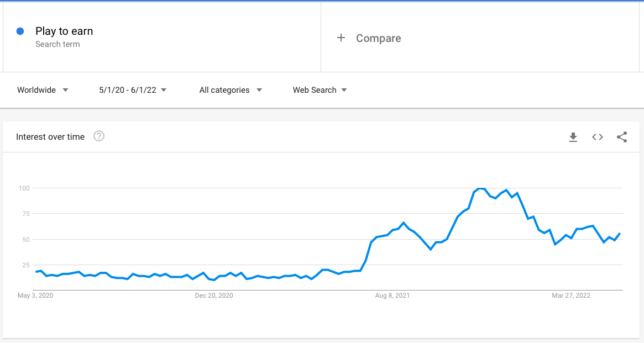Screen dimensions: 644x343
Task: Click the Interest over time heading
Action: pyautogui.click(x=50, y=137)
